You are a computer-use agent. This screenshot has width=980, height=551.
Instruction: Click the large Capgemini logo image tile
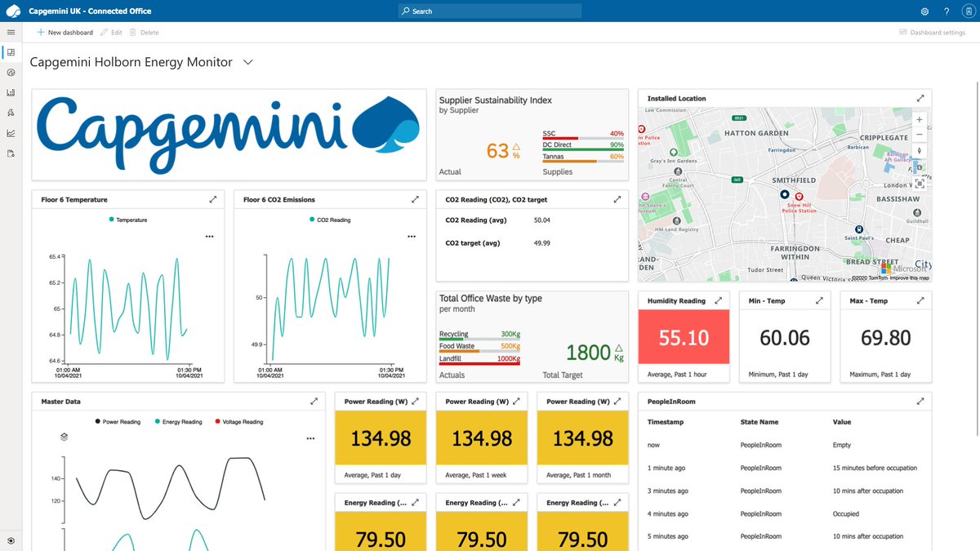point(229,135)
